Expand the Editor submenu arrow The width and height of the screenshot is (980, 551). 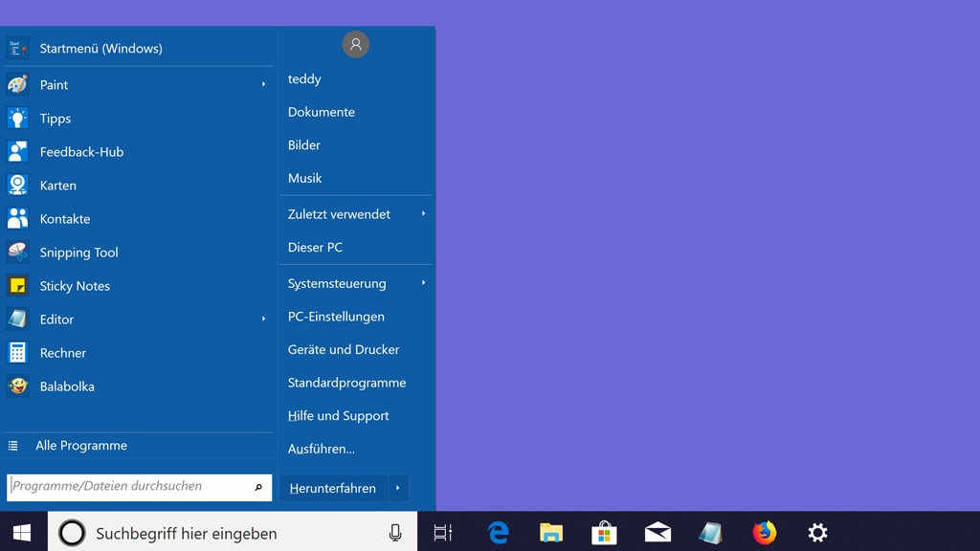click(264, 319)
